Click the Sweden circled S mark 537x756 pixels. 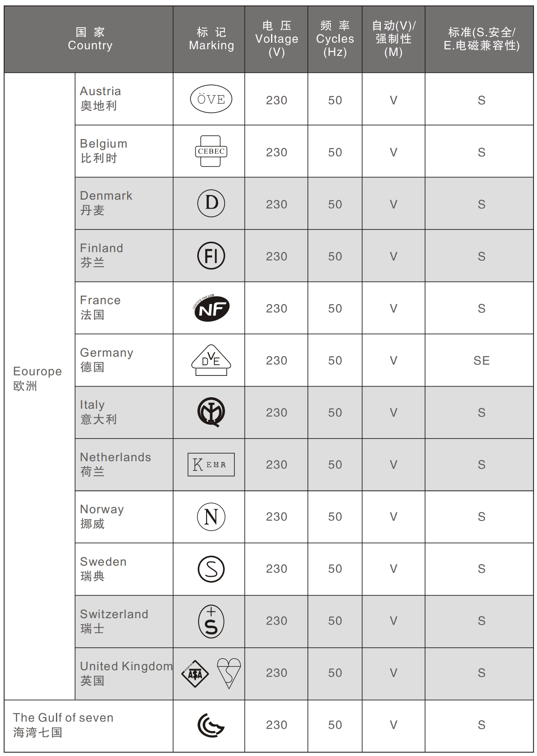coord(211,569)
